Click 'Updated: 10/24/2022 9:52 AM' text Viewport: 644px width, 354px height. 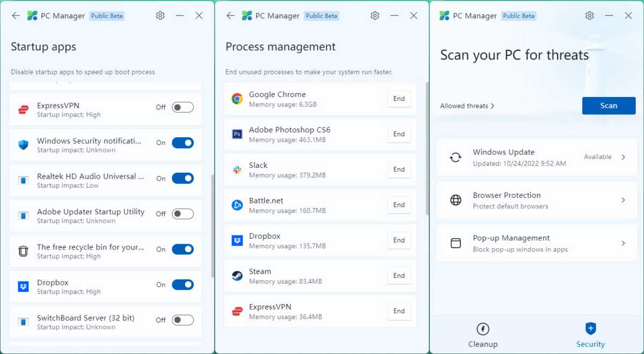click(519, 164)
